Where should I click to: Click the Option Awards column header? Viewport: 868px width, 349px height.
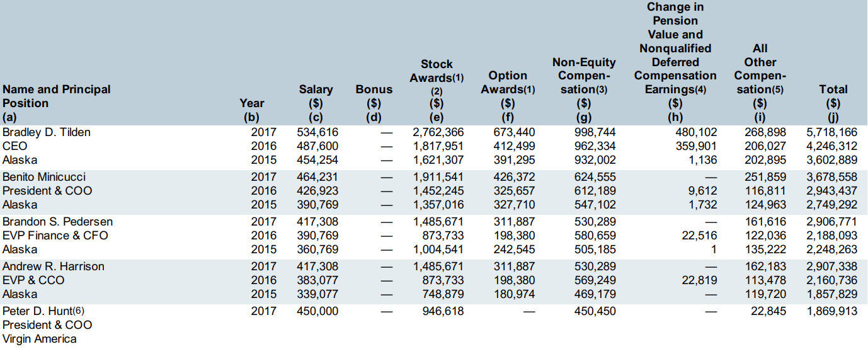point(508,82)
